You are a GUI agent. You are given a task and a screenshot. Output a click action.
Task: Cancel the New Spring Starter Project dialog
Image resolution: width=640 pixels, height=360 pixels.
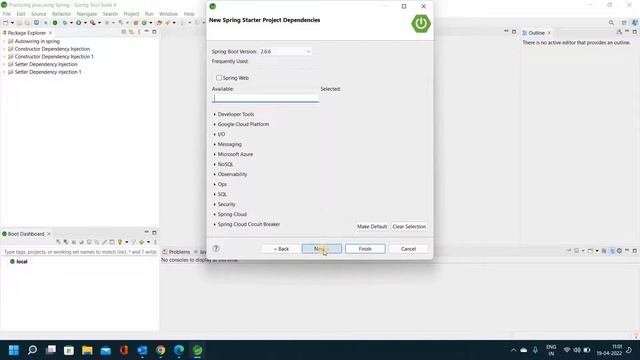pos(408,249)
